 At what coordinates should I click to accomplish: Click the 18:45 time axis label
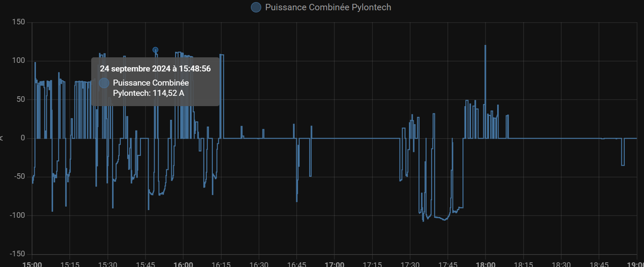tap(598, 263)
